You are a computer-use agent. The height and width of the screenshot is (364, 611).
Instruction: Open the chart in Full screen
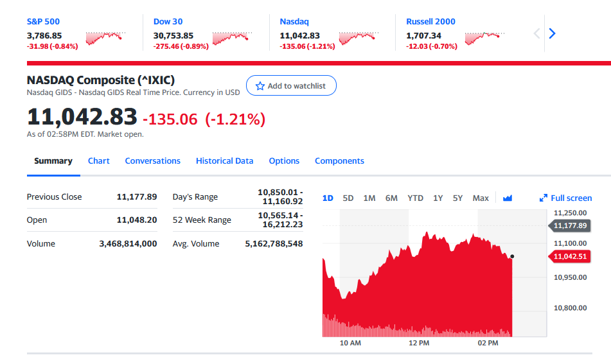click(x=566, y=198)
